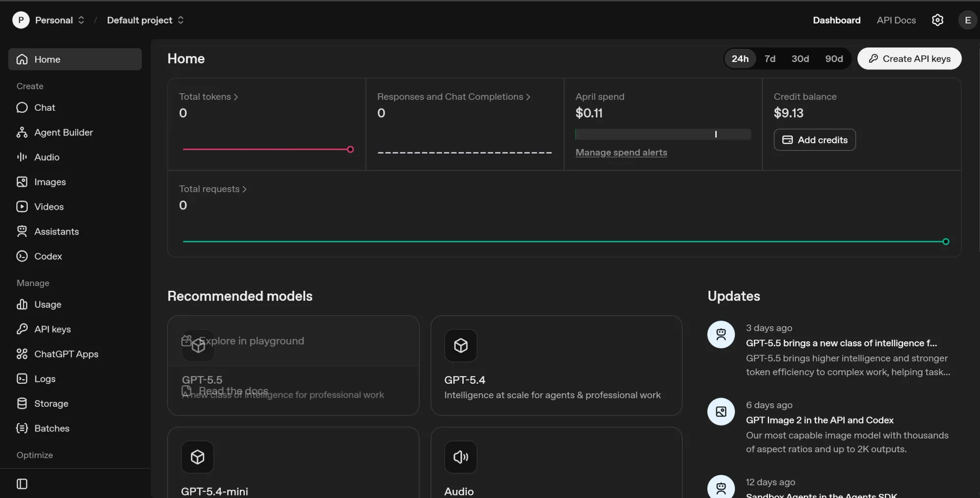Open the Default project switcher
Viewport: 980px width, 498px height.
(x=146, y=20)
